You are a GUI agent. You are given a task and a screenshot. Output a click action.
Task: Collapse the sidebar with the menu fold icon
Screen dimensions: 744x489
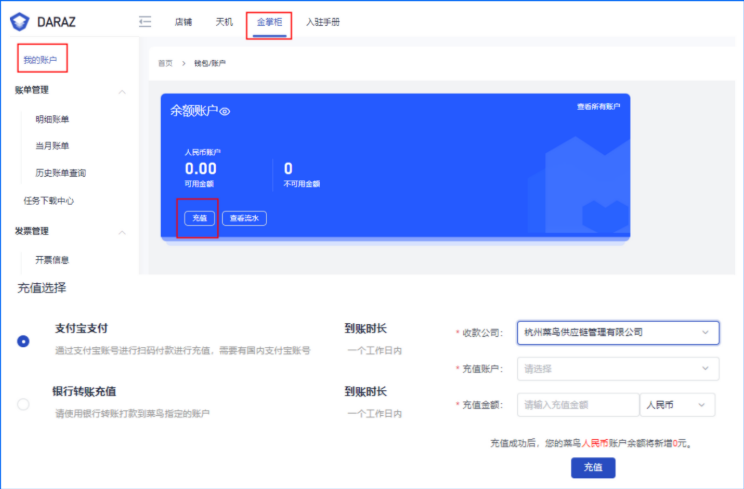tap(145, 22)
